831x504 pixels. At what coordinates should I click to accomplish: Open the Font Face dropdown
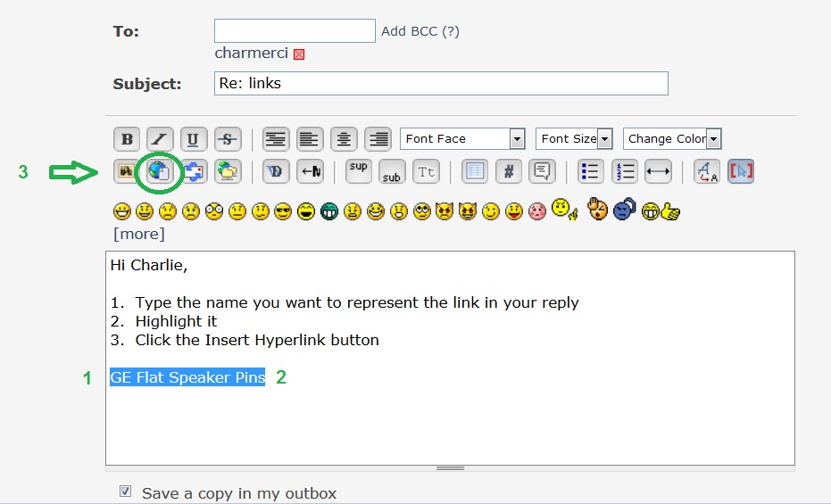point(462,138)
